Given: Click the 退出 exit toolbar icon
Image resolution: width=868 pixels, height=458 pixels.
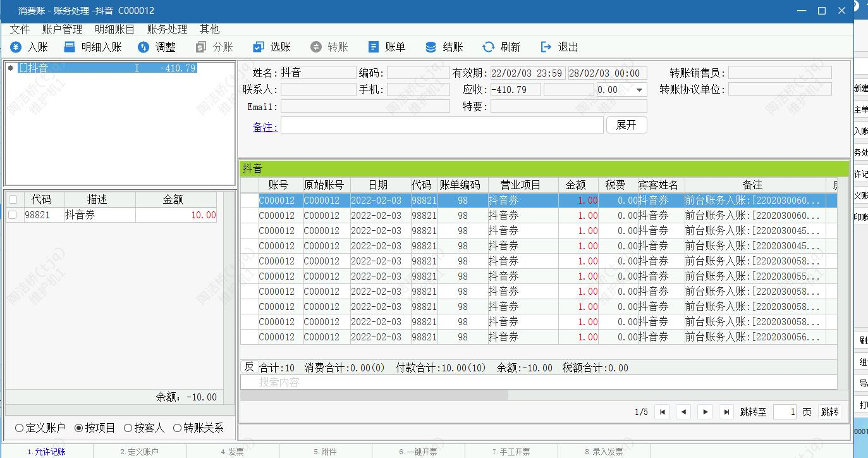Looking at the screenshot, I should tap(546, 47).
